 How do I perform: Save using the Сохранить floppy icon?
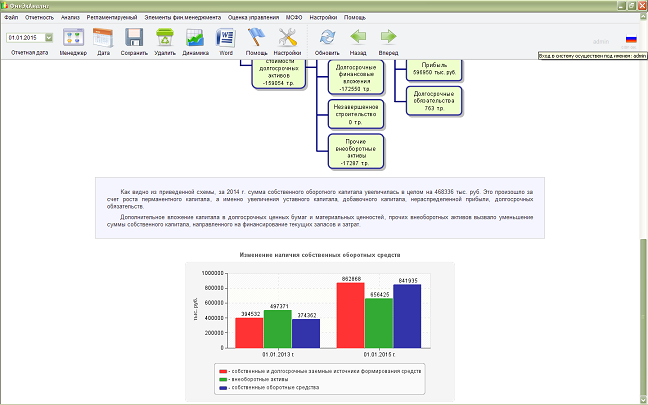pyautogui.click(x=134, y=38)
